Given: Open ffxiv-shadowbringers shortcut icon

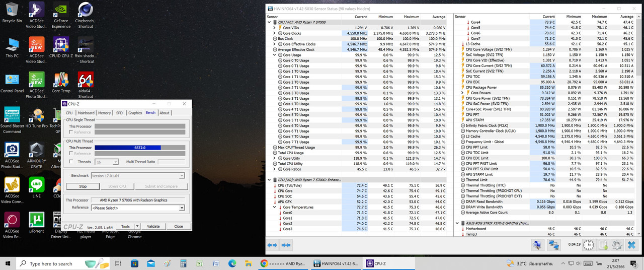Looking at the screenshot, I should point(86,50).
